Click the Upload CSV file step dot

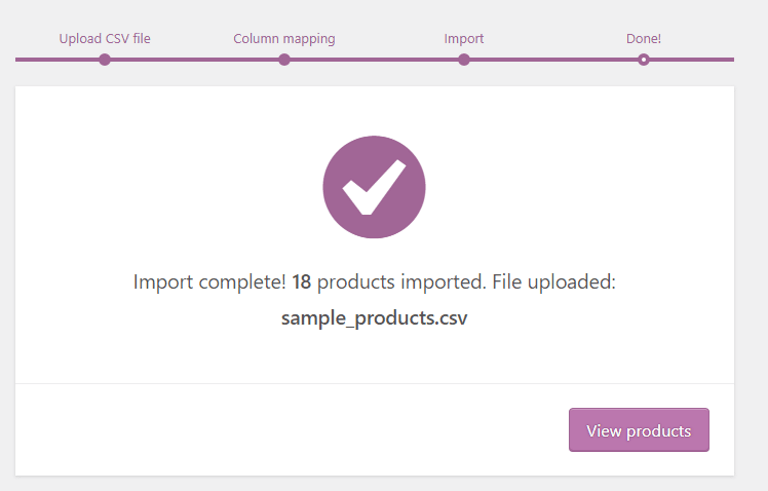[x=104, y=60]
